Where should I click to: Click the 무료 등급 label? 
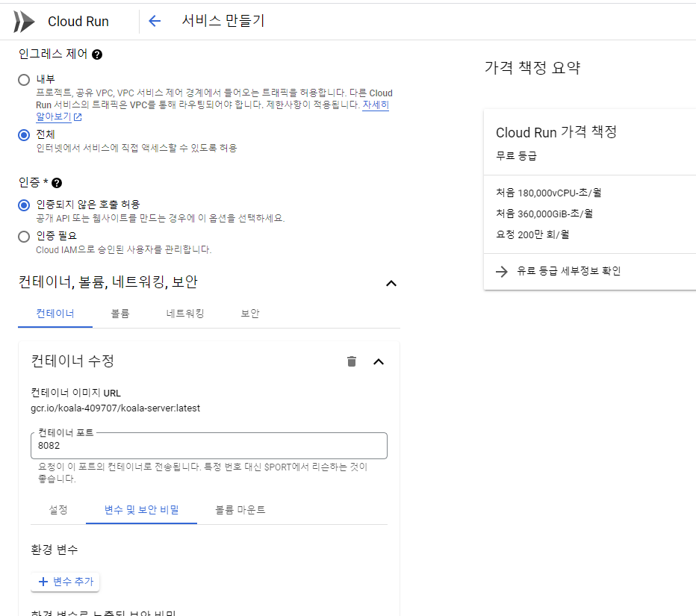(x=516, y=156)
